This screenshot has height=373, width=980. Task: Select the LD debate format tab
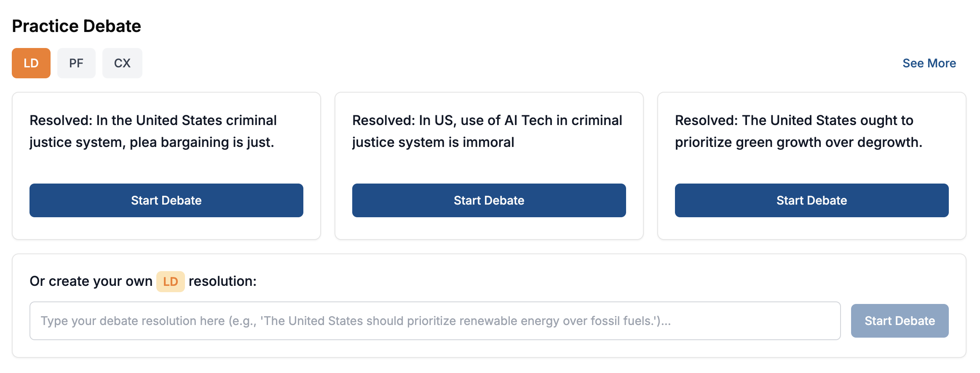[x=31, y=63]
